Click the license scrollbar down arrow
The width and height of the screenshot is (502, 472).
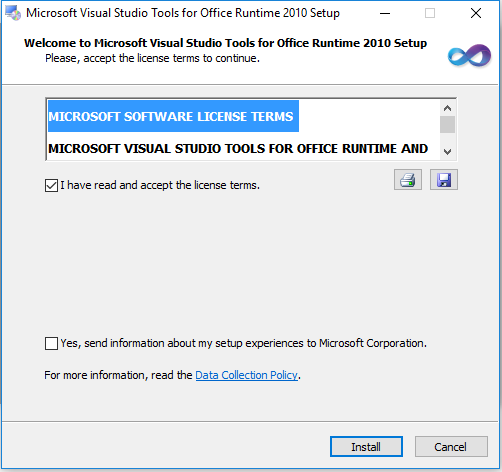point(447,152)
